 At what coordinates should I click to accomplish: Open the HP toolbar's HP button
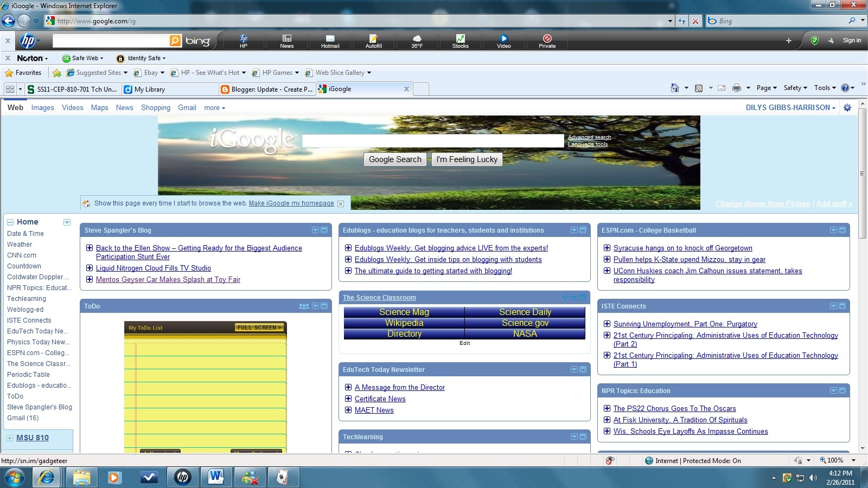[244, 41]
